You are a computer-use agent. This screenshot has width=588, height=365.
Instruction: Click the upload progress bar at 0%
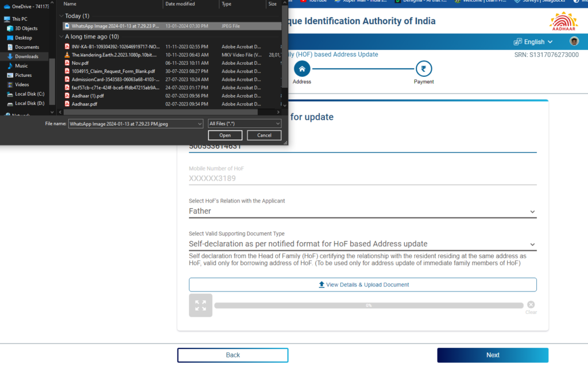tap(369, 305)
